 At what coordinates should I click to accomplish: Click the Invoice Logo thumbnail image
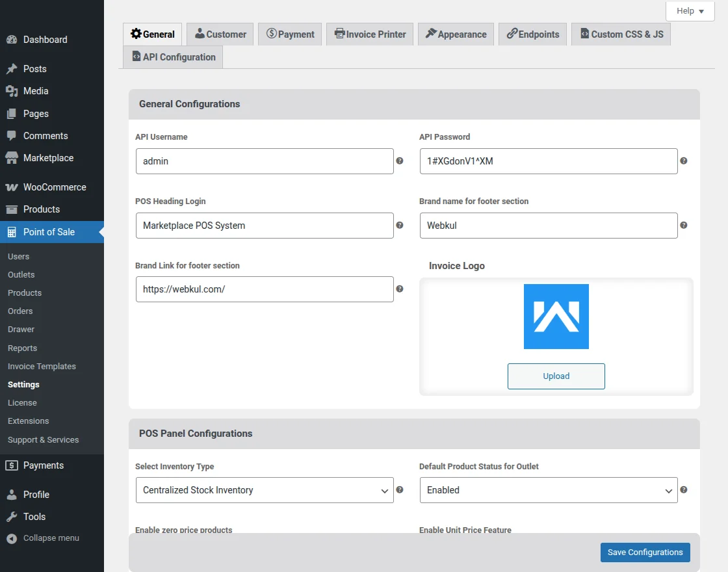click(x=556, y=317)
